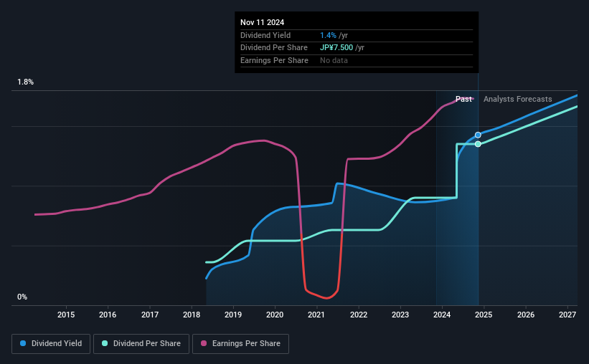Click the 2021 year label on the axis
Screen dimensions: 589x364
coord(316,315)
